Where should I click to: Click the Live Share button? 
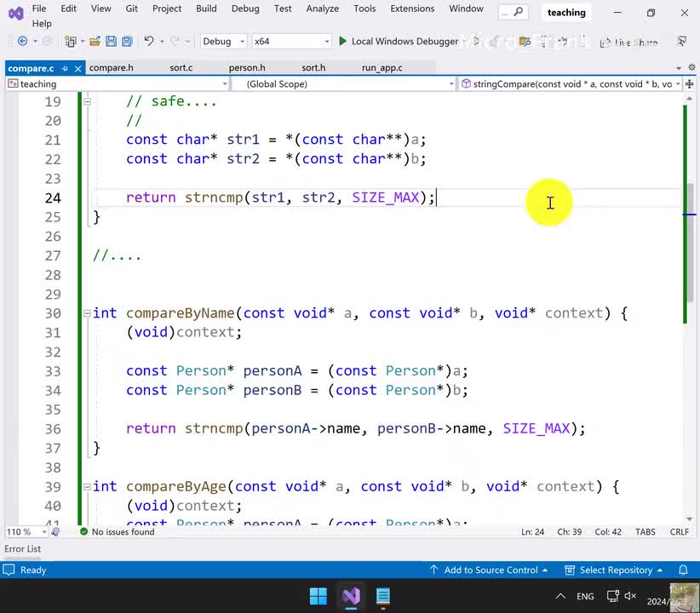click(628, 43)
